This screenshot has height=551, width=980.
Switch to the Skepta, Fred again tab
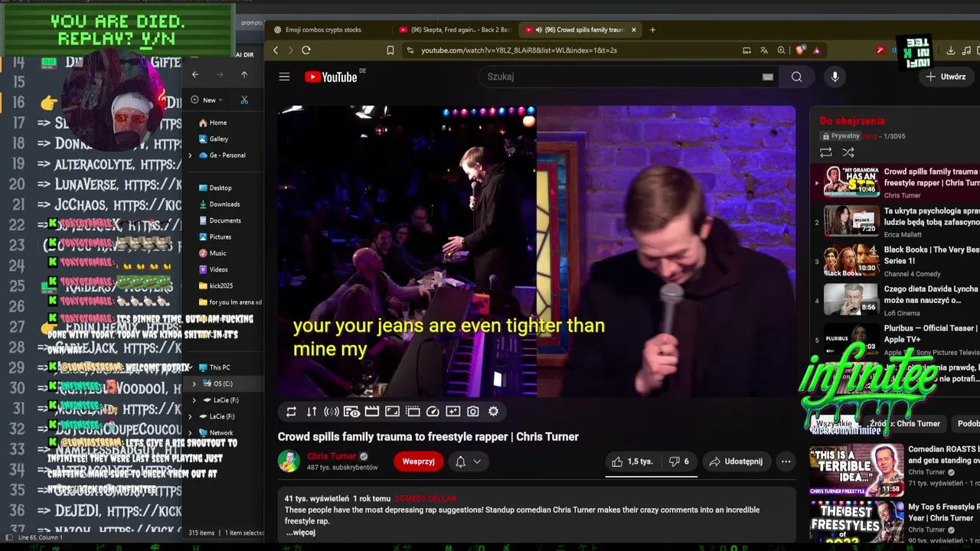point(455,30)
